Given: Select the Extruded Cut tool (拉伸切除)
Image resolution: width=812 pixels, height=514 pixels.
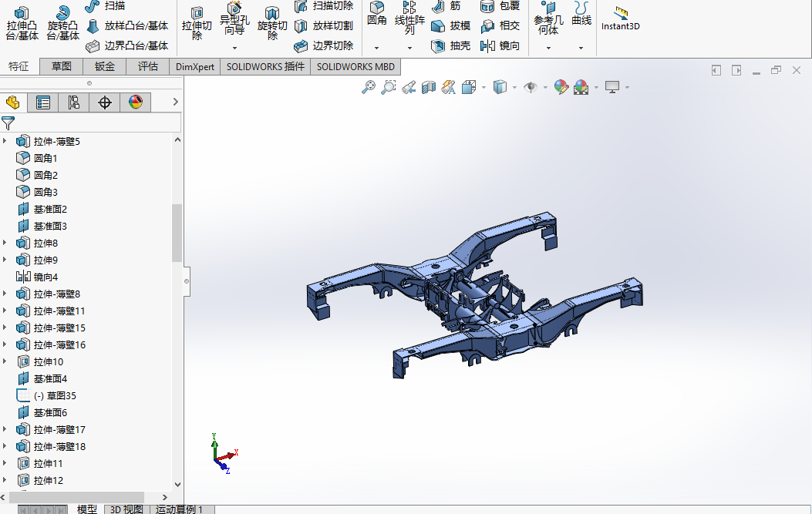Looking at the screenshot, I should (x=197, y=25).
